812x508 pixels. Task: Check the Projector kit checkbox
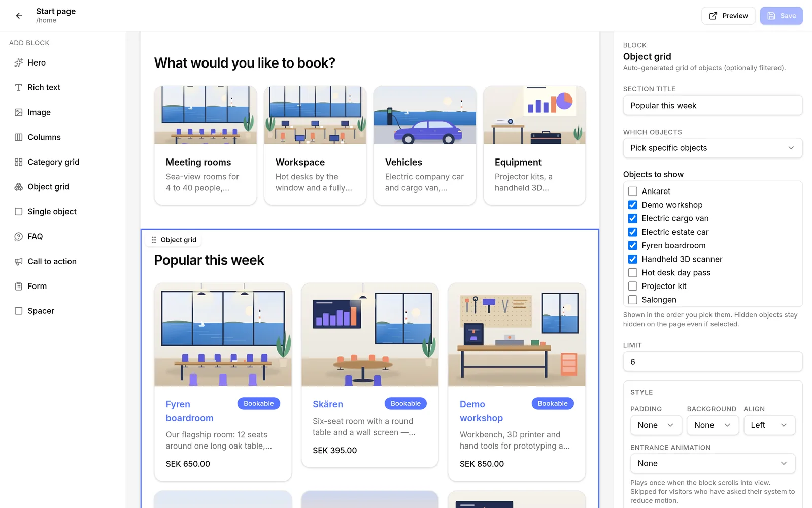tap(633, 286)
